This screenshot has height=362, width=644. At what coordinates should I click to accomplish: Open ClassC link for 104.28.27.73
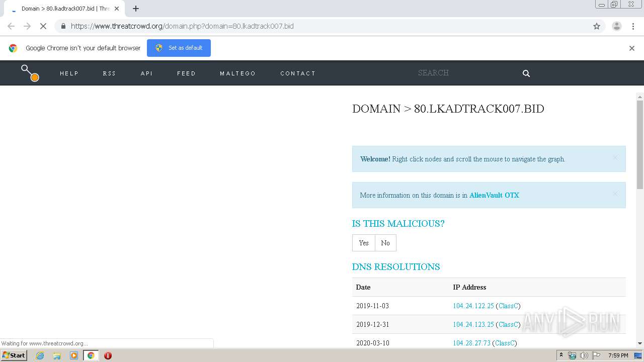505,343
